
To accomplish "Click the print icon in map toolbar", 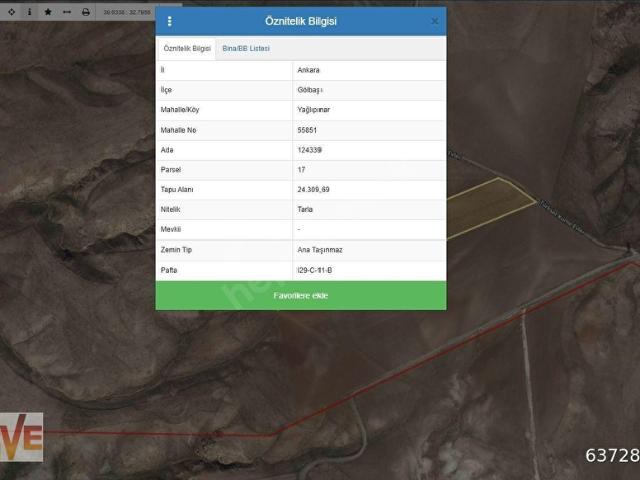I will pyautogui.click(x=86, y=12).
